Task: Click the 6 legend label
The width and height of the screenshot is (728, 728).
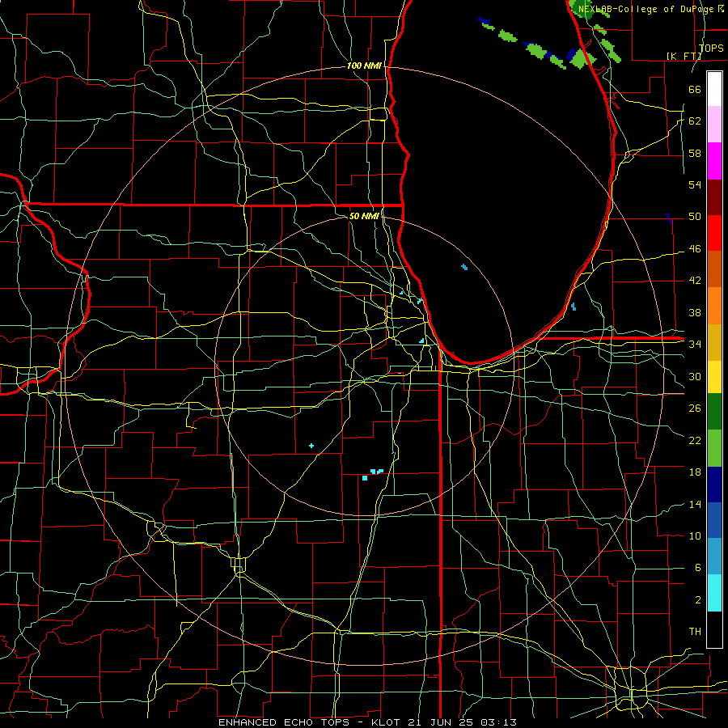Action: pyautogui.click(x=697, y=568)
